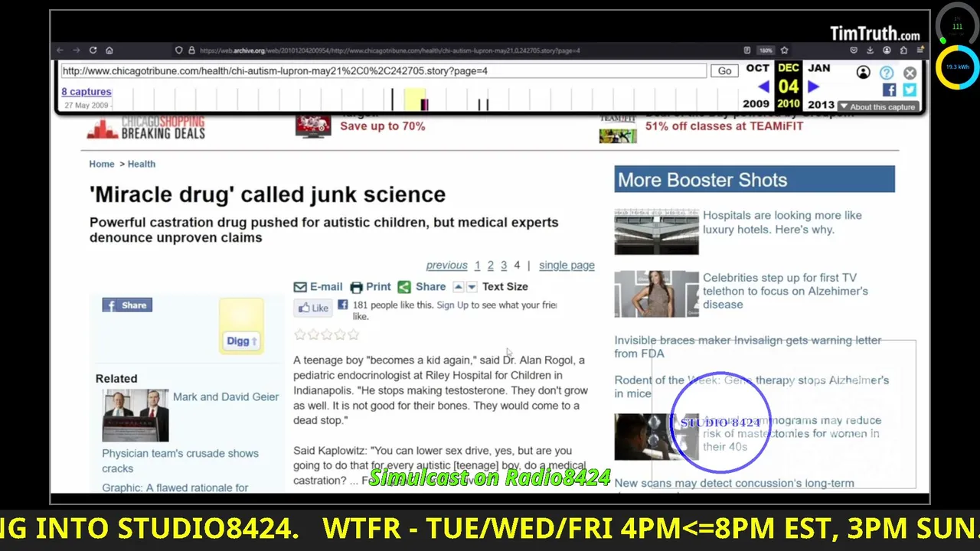Image resolution: width=980 pixels, height=551 pixels.
Task: Open Hospitals are looking more like luxury hotels link
Action: point(782,222)
